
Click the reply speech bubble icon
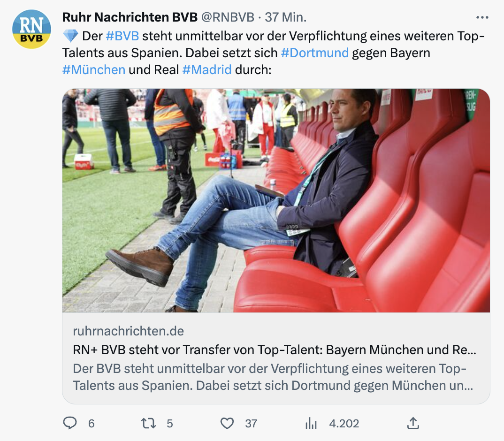pyautogui.click(x=70, y=423)
